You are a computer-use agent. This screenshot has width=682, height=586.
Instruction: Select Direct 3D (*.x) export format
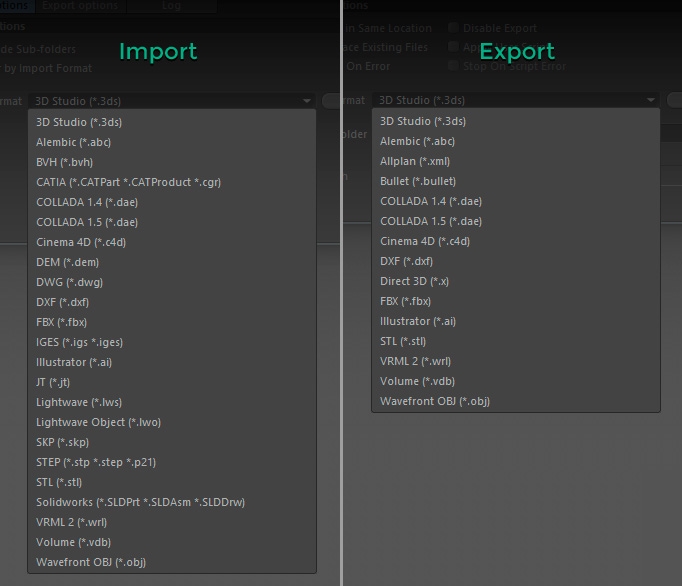click(x=516, y=281)
